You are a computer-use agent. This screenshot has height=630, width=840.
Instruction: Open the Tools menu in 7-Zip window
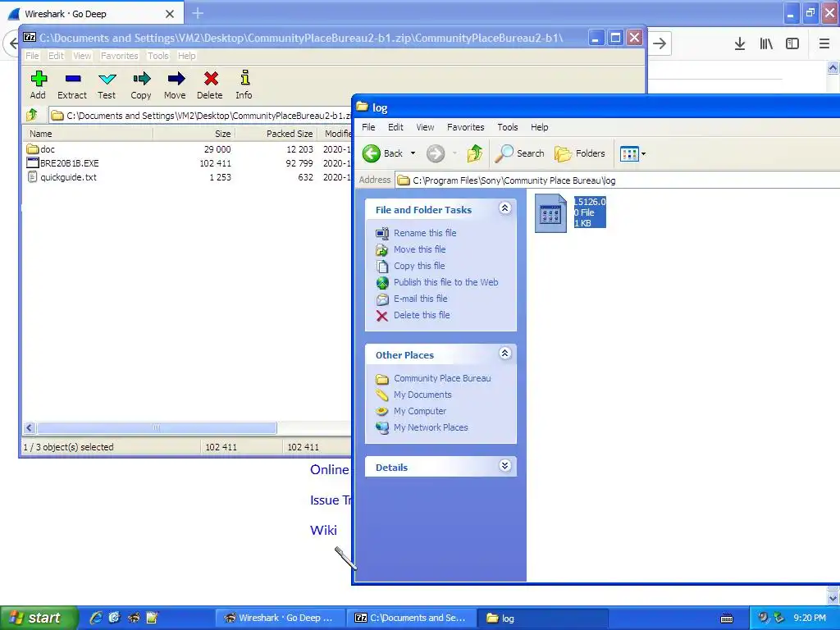click(158, 56)
